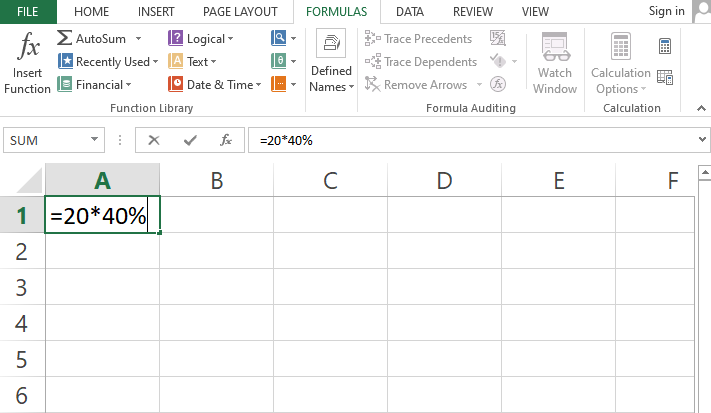Screen dimensions: 711x413
Task: Click the Calculate Sheet icon
Action: pyautogui.click(x=665, y=77)
